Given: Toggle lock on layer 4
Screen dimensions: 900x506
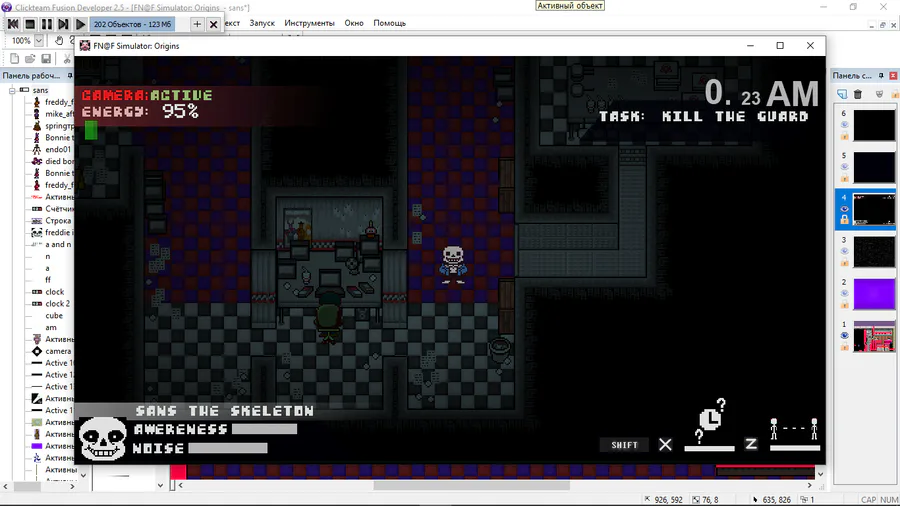Looking at the screenshot, I should coord(844,220).
